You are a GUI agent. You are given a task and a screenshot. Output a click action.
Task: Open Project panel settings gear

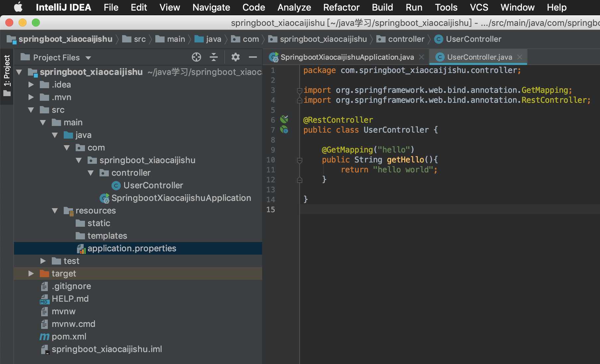236,57
